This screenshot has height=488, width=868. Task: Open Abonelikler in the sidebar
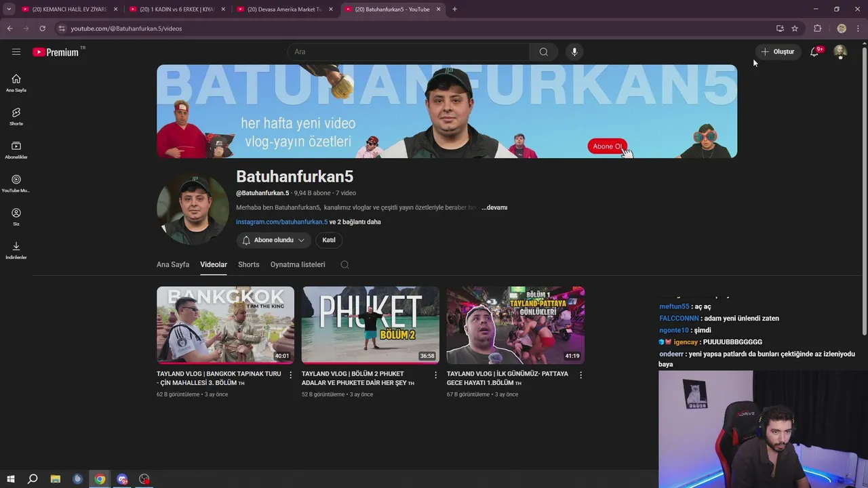click(x=16, y=150)
